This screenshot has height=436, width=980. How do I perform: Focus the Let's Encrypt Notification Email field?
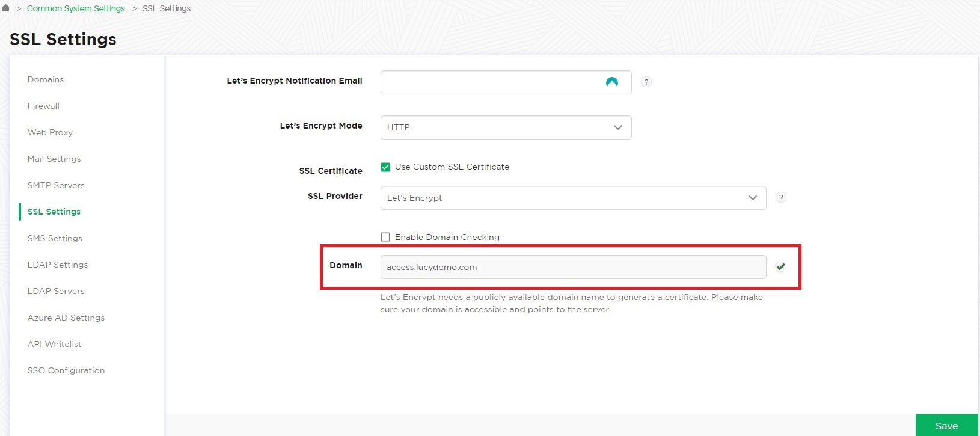(506, 82)
